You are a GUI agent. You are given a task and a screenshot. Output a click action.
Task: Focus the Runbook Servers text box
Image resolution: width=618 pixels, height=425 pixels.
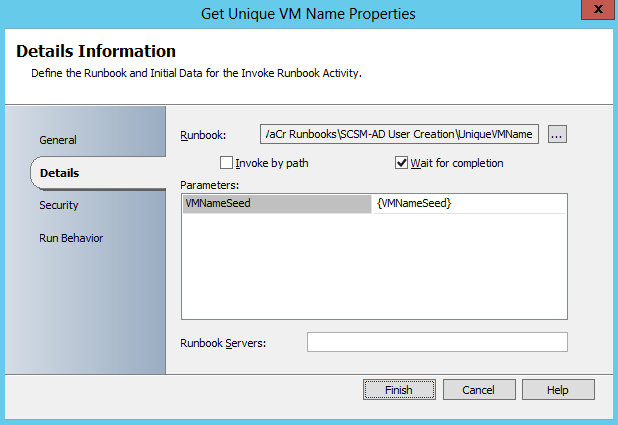[437, 343]
